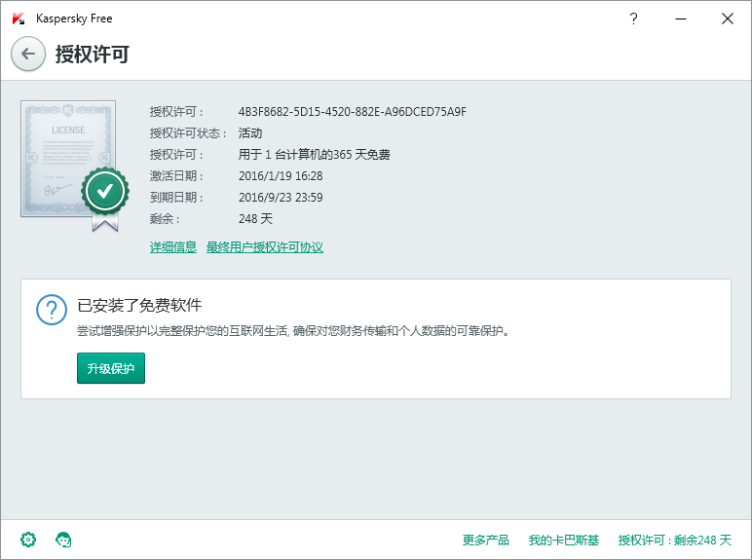
Task: Click the 已安装了免费软件 heading
Action: click(139, 306)
